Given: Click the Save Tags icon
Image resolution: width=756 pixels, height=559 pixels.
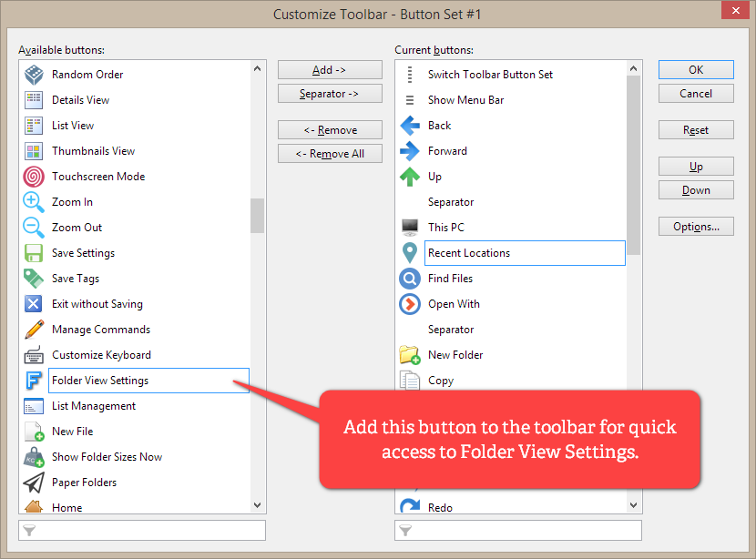Looking at the screenshot, I should (34, 279).
